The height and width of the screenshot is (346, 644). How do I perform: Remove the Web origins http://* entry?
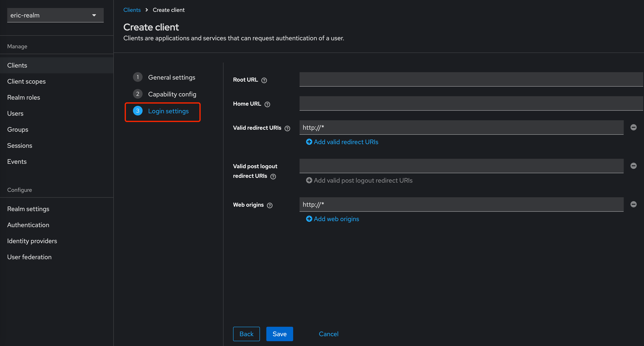pyautogui.click(x=633, y=204)
